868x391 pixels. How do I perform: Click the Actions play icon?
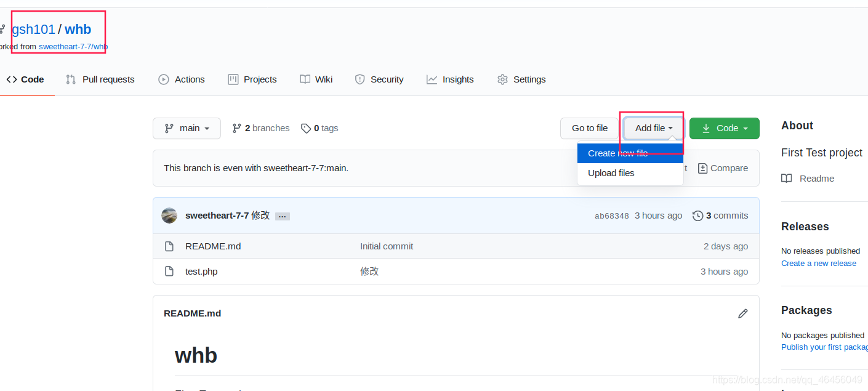[164, 79]
